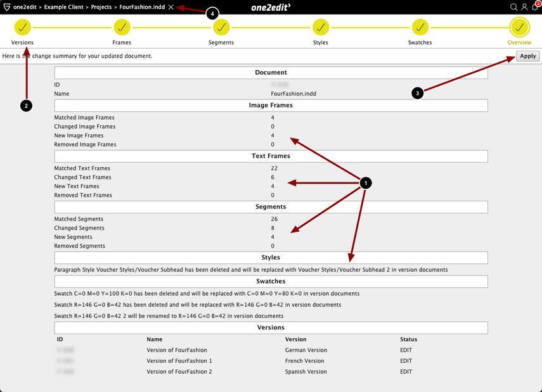Click the Matched Image Frames row
Viewport: 542px width, 392px height.
[x=271, y=117]
